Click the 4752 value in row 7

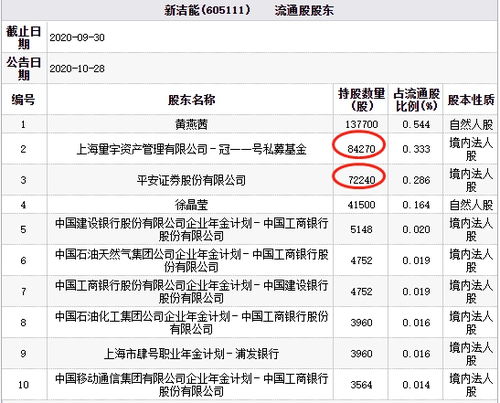[361, 292]
